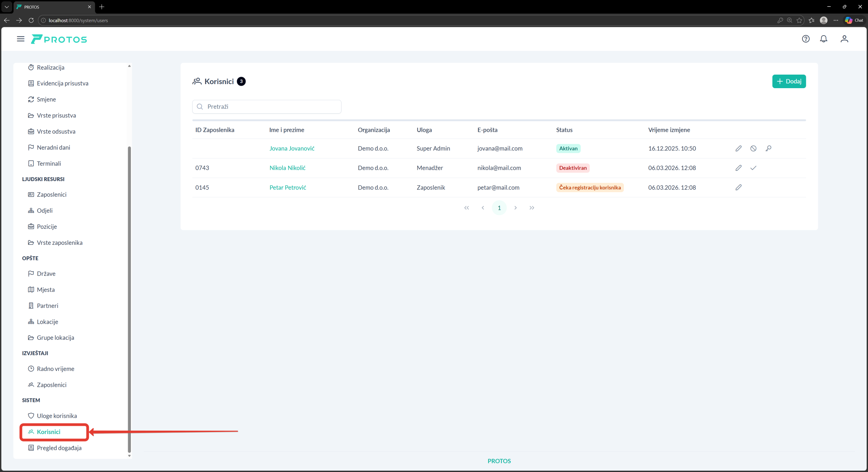Screen dimensions: 868x472
Task: Open the user profile icon
Action: [844, 39]
